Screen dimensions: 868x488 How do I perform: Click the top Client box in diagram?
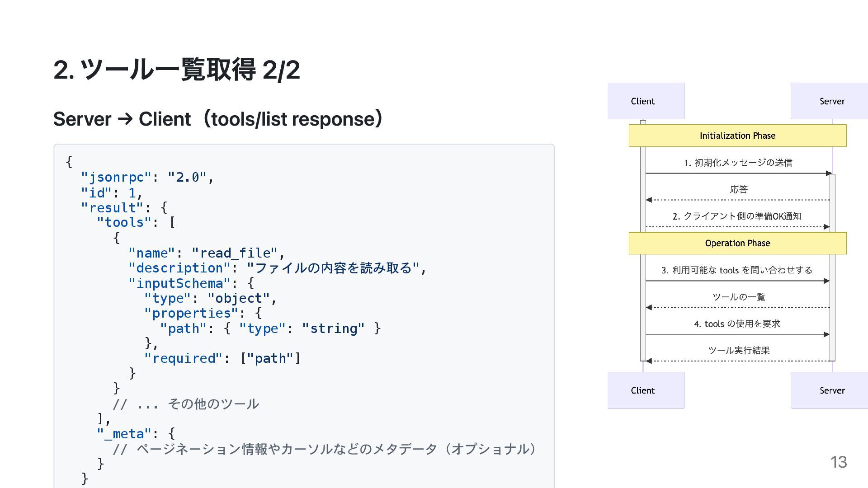click(x=645, y=101)
